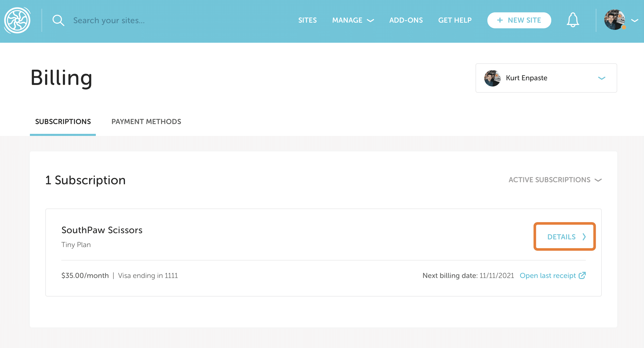This screenshot has width=644, height=348.
Task: Click the profile avatar in header
Action: point(614,20)
